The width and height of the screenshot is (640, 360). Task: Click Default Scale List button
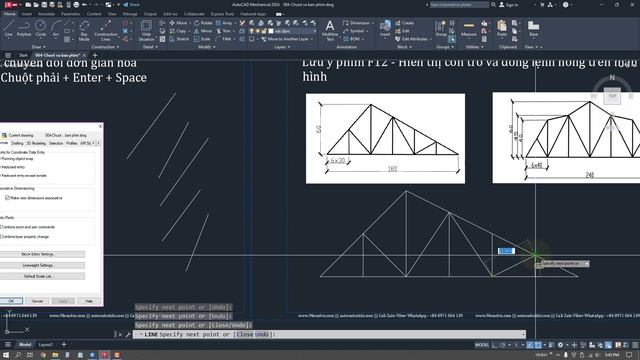pos(38,276)
